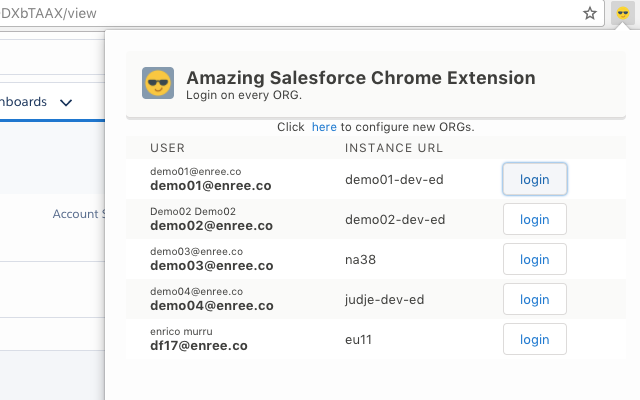Select the USER column header
The image size is (640, 400).
(x=167, y=148)
